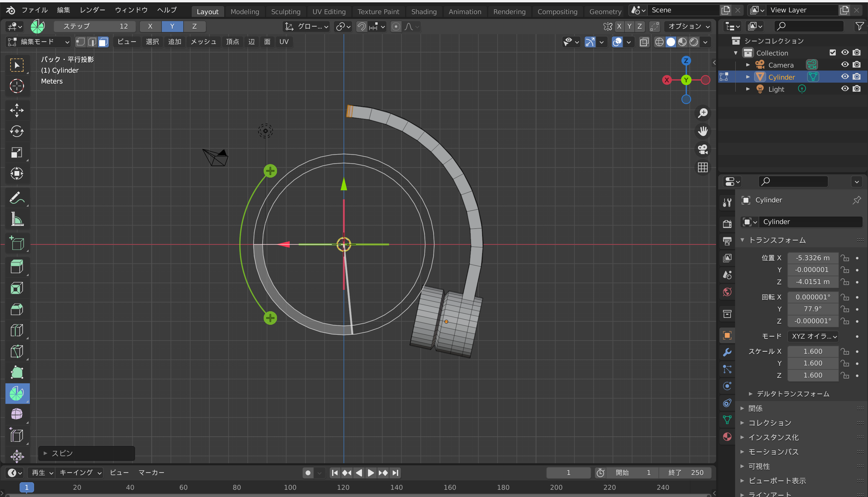
Task: Expand the Camera tree item
Action: [x=748, y=65]
